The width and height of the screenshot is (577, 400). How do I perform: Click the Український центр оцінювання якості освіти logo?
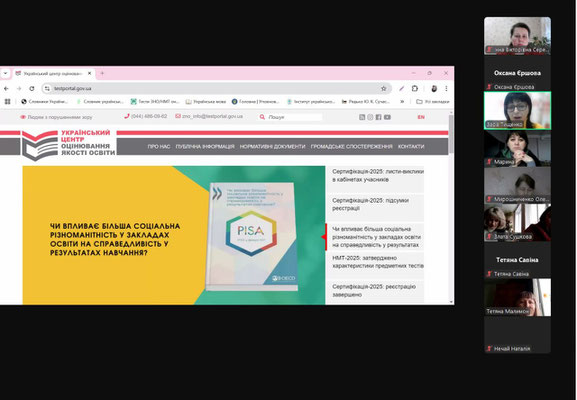click(x=68, y=145)
